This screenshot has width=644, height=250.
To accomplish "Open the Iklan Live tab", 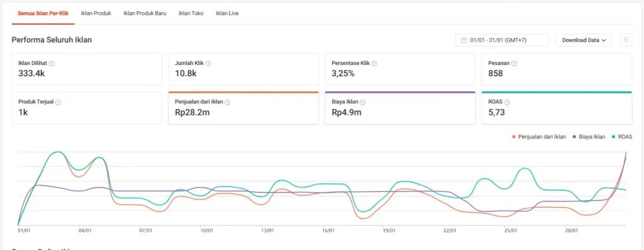I will click(x=227, y=13).
